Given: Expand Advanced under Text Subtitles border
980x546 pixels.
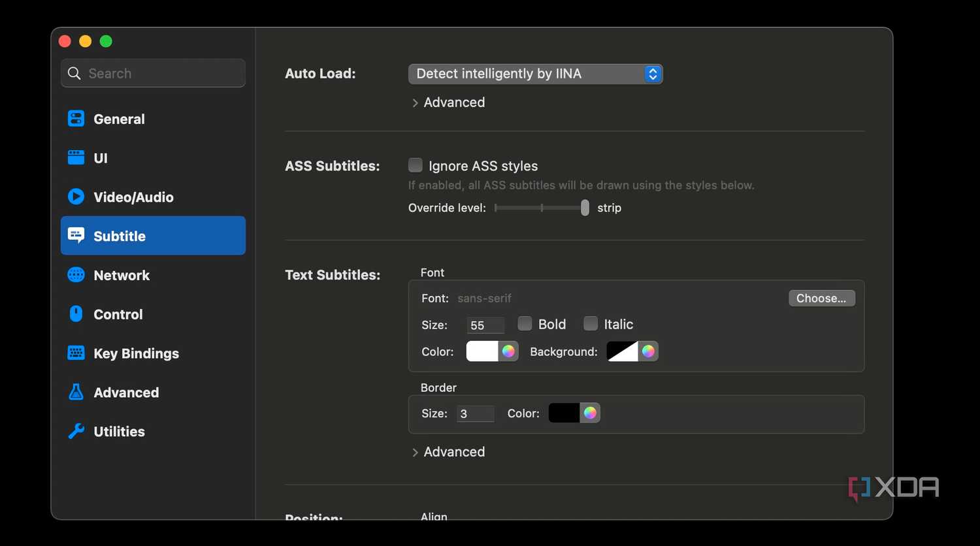Looking at the screenshot, I should pos(449,452).
